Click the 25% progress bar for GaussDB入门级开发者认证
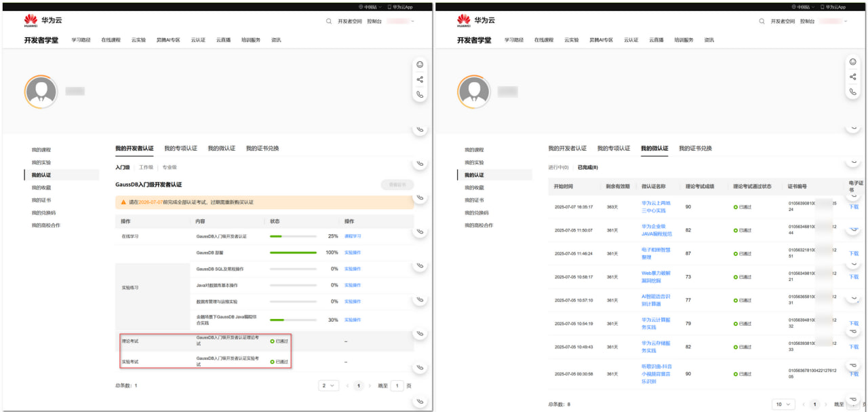 click(x=293, y=236)
